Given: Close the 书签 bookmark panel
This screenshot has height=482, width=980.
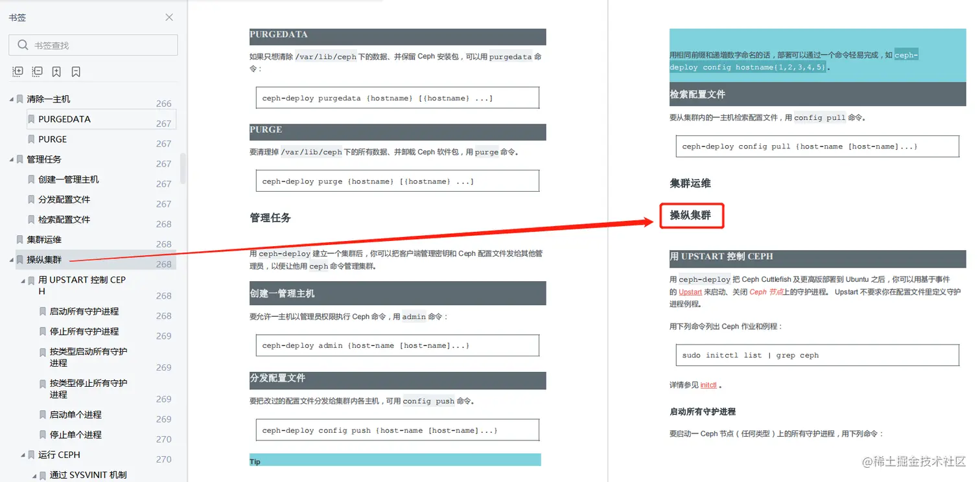Looking at the screenshot, I should click(x=169, y=17).
